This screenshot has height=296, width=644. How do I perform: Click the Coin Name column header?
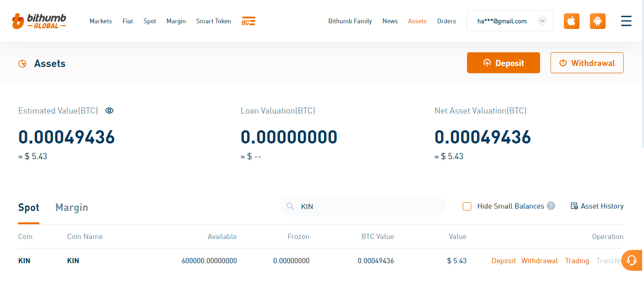[x=85, y=237]
